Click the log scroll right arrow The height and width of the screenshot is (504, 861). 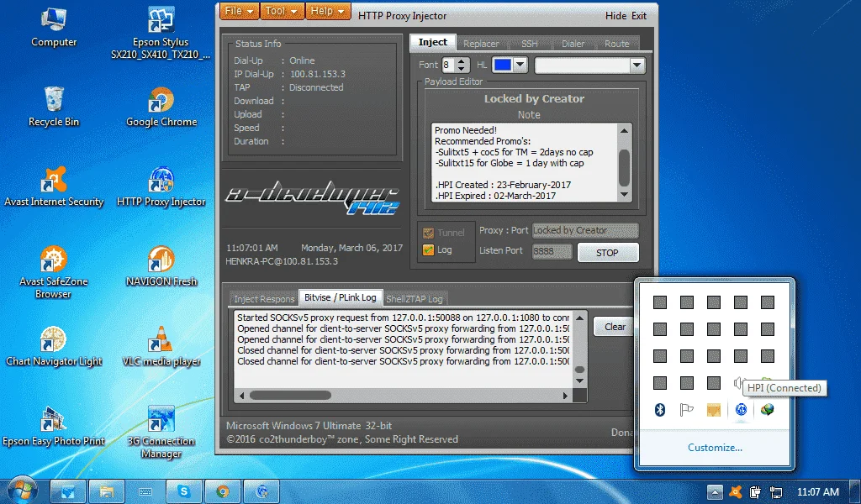click(565, 396)
